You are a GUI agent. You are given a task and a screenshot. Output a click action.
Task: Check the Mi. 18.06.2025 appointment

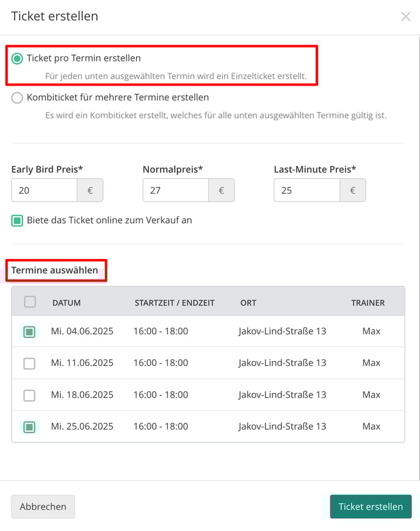(29, 395)
